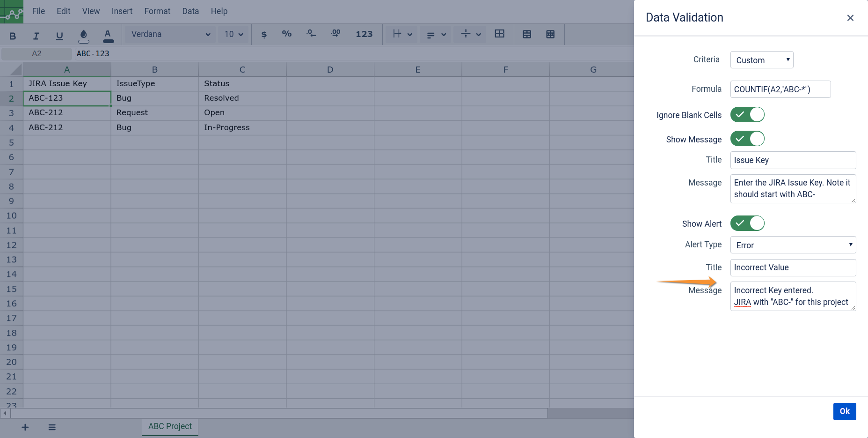Viewport: 868px width, 438px height.
Task: Click the select-all corner of the grid
Action: [11, 70]
